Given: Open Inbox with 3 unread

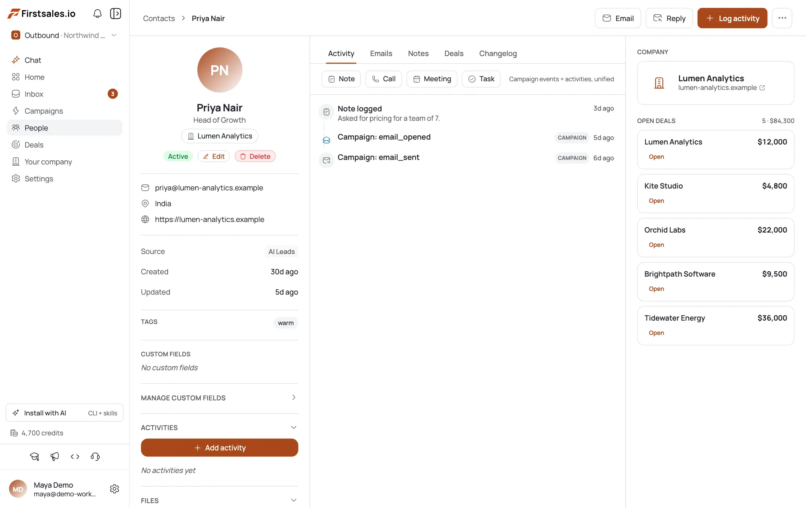Looking at the screenshot, I should 65,94.
